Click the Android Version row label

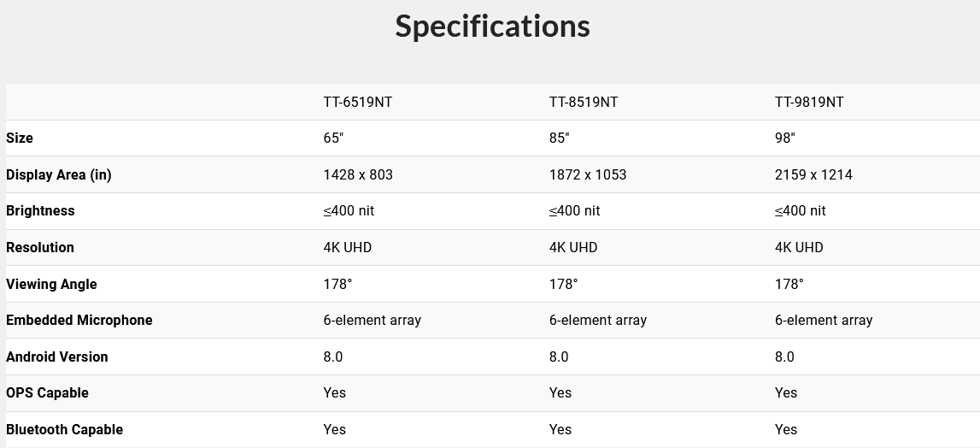pyautogui.click(x=57, y=357)
